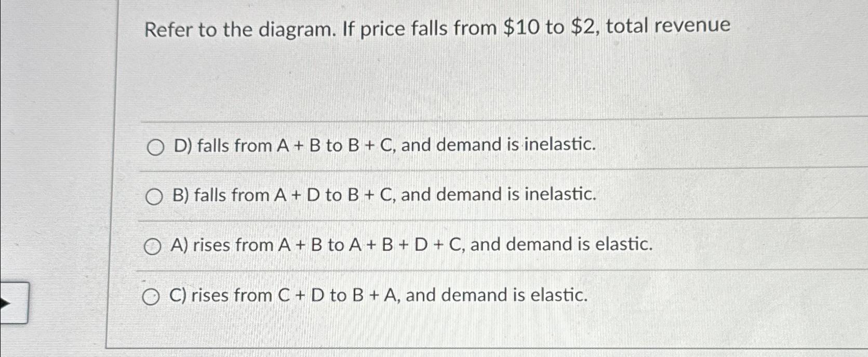Image resolution: width=868 pixels, height=357 pixels.
Task: Select the radio button for option C
Action: click(x=152, y=296)
